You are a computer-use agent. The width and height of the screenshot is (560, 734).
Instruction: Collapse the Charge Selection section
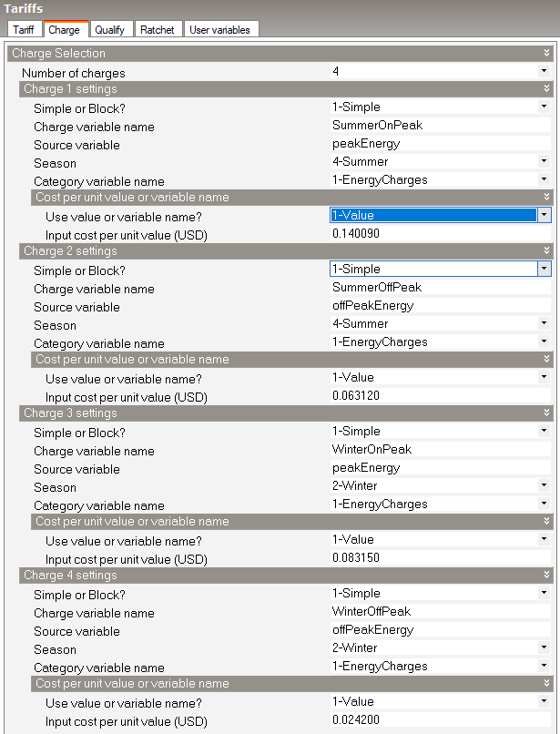tap(545, 54)
